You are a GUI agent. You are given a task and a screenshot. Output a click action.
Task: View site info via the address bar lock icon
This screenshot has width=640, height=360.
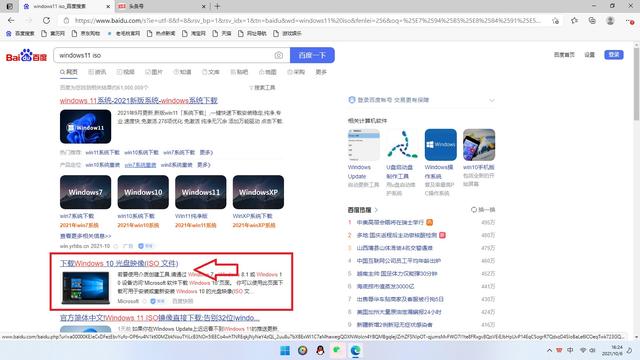[x=66, y=20]
